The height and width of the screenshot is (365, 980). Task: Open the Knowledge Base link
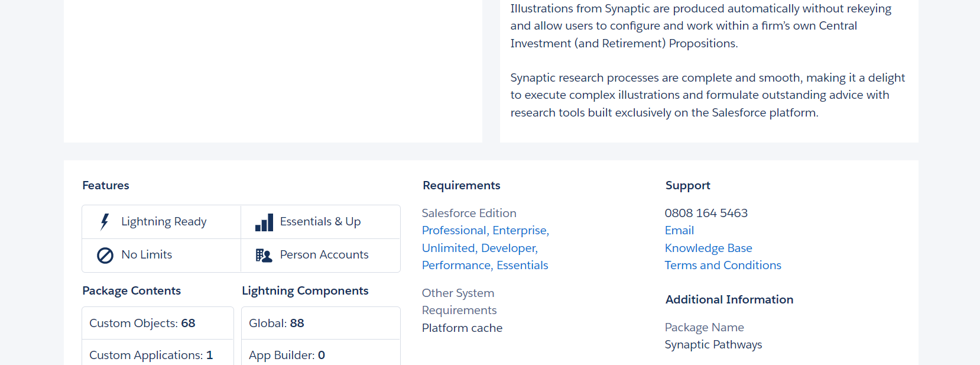[x=708, y=248]
